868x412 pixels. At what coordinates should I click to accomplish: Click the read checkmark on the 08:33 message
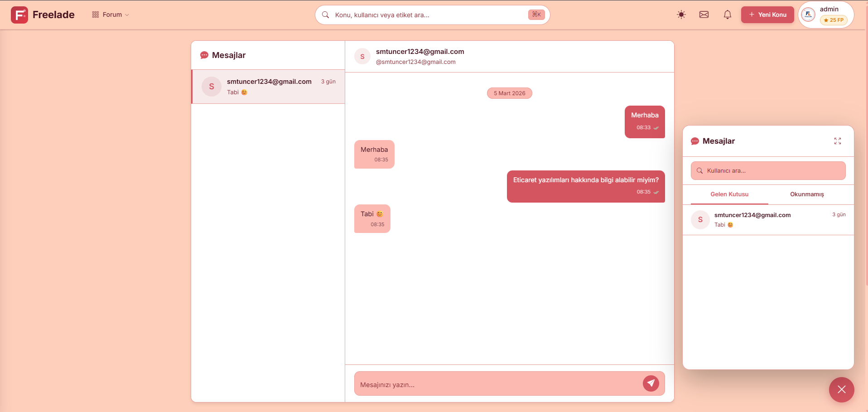656,128
